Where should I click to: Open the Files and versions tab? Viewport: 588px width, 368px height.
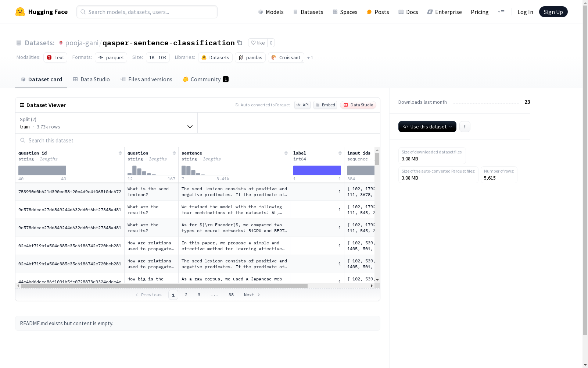[x=146, y=79]
